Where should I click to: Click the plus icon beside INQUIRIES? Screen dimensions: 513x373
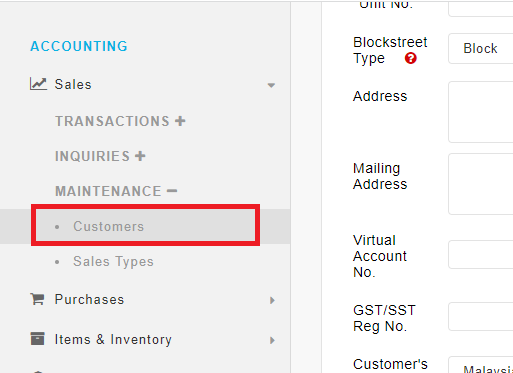pos(140,156)
